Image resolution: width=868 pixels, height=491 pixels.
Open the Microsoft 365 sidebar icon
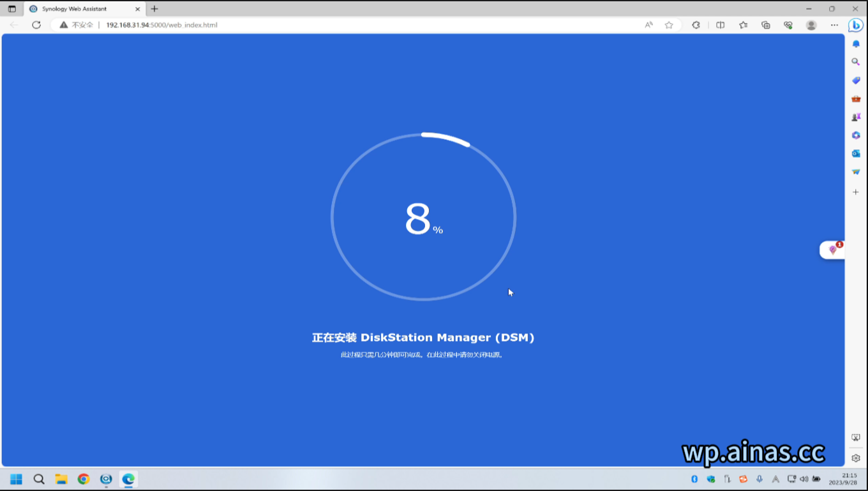click(856, 135)
